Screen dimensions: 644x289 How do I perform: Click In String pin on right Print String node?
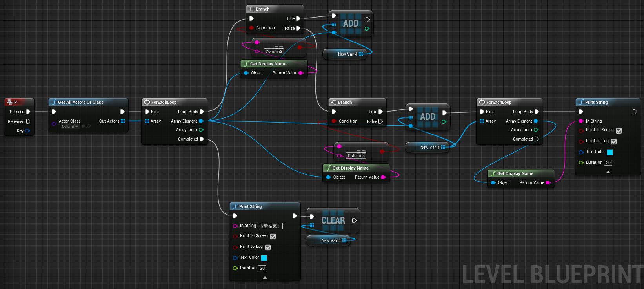pyautogui.click(x=581, y=121)
